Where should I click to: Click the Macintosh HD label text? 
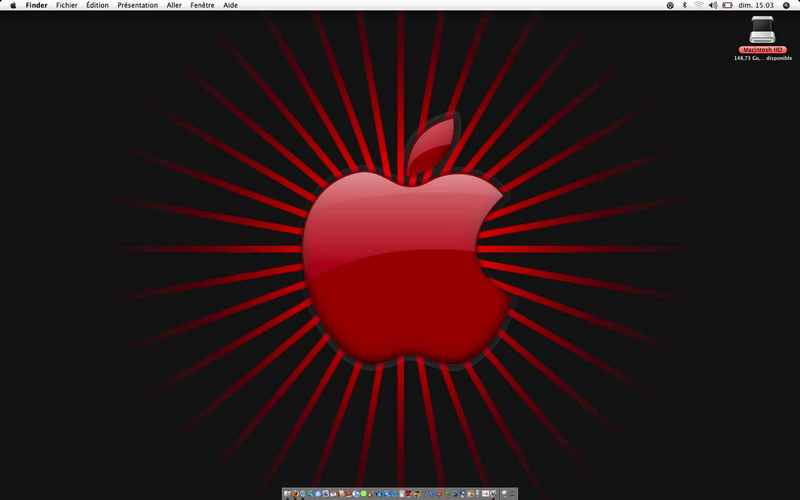coord(762,50)
